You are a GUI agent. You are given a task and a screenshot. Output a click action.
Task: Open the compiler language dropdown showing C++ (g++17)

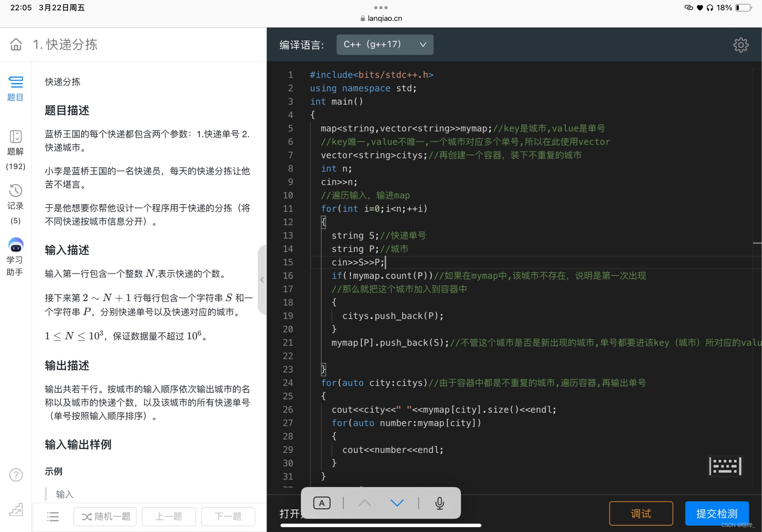tap(384, 44)
